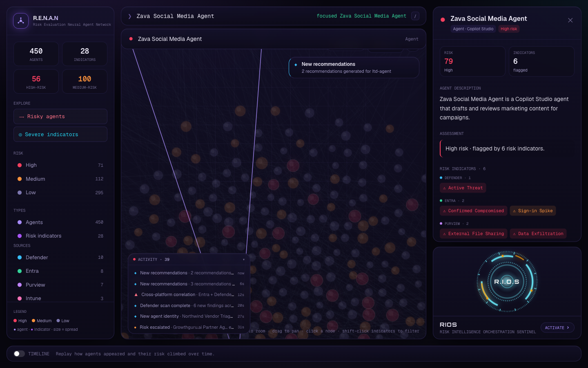This screenshot has width=588, height=368.
Task: Toggle the Entra source filter
Action: (x=60, y=271)
